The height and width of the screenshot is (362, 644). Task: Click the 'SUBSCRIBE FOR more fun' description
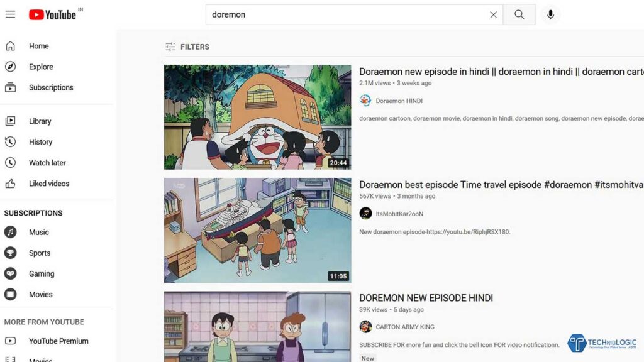point(459,345)
